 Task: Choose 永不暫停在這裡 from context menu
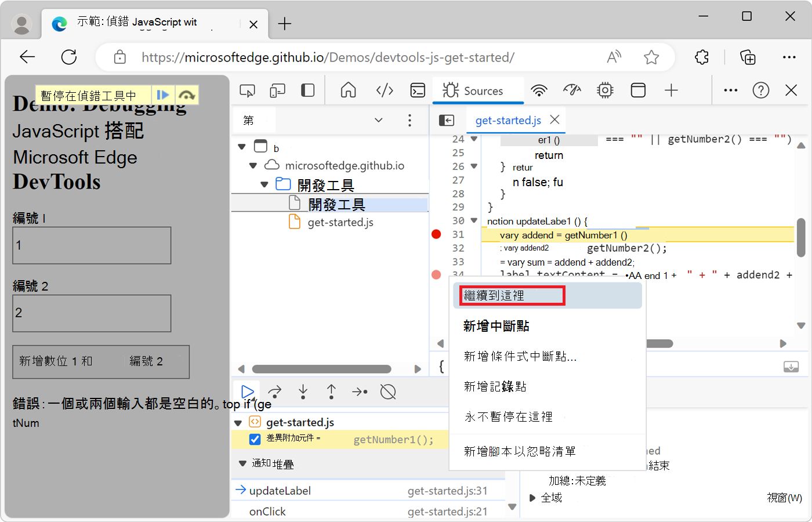pos(548,416)
